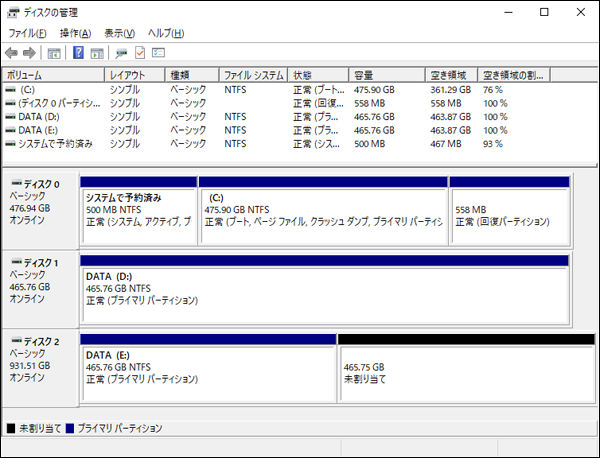Click the (C:) volume drive icon in list

click(x=10, y=90)
